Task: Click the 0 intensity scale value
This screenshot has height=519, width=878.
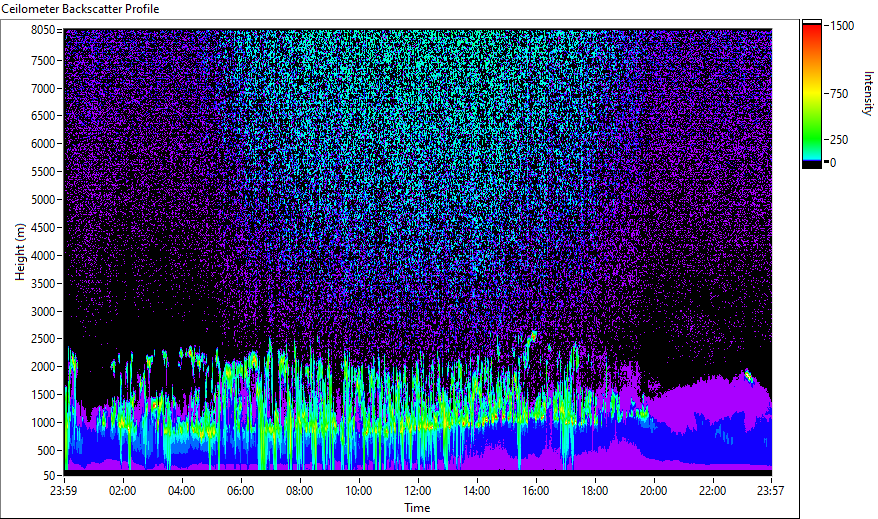Action: click(833, 163)
